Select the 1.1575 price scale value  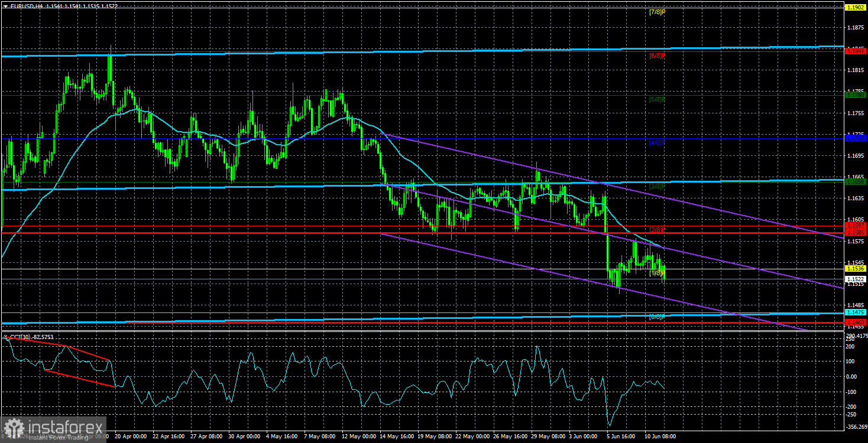coord(856,242)
